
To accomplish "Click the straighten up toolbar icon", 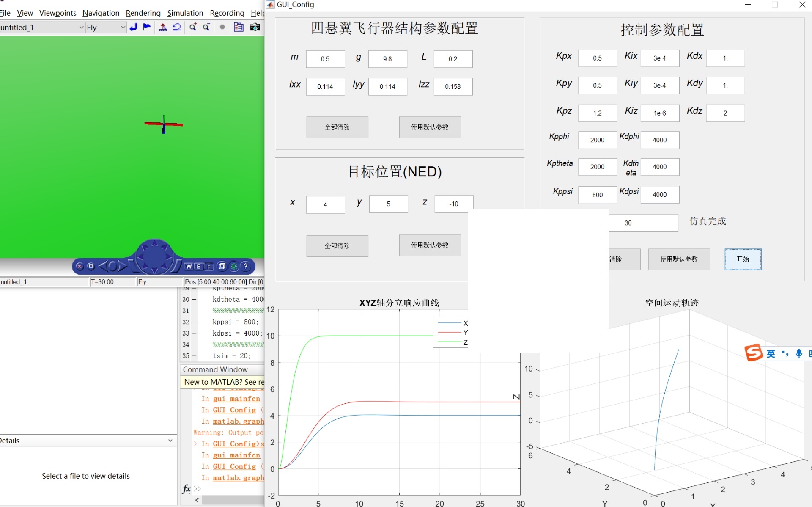I will pyautogui.click(x=163, y=27).
